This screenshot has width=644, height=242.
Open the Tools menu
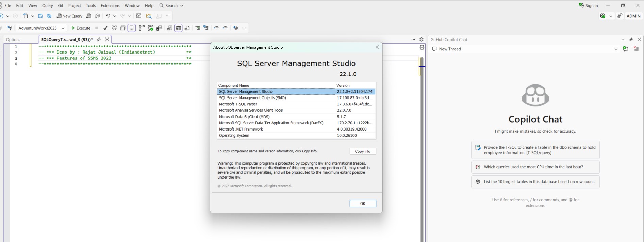tap(91, 6)
